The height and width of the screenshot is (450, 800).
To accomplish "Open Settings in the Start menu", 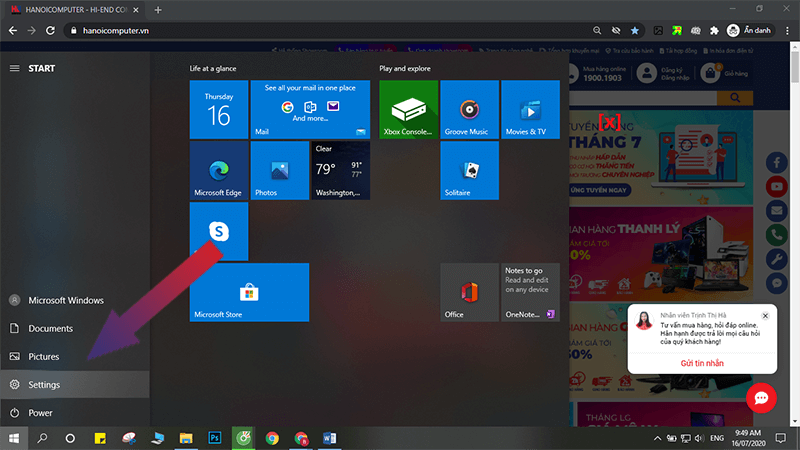I will point(44,385).
